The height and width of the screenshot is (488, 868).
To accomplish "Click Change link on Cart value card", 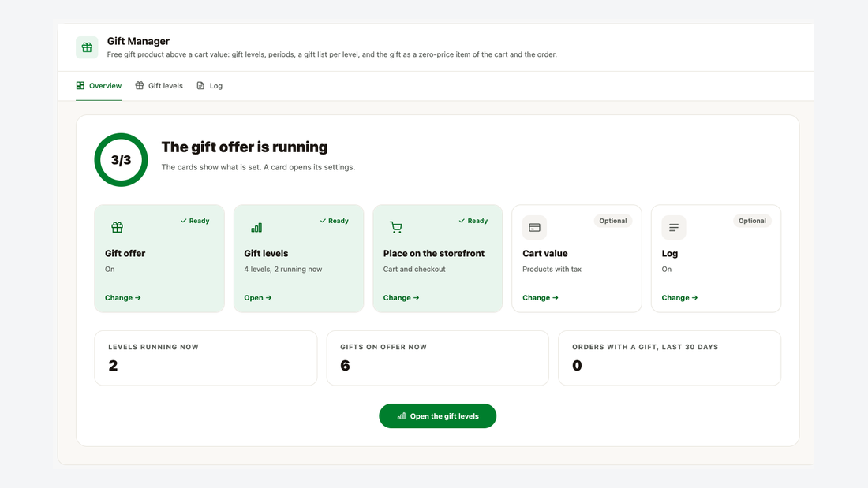I will point(541,298).
